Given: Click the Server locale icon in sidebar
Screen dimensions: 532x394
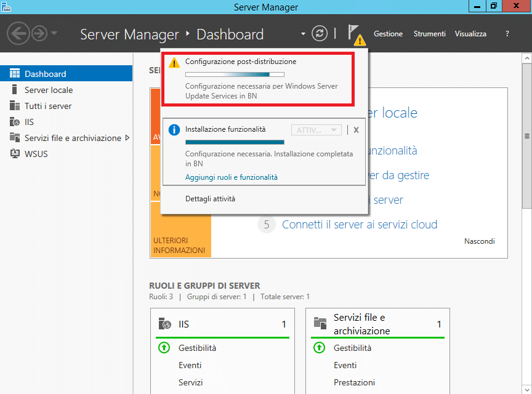Looking at the screenshot, I should coord(14,89).
